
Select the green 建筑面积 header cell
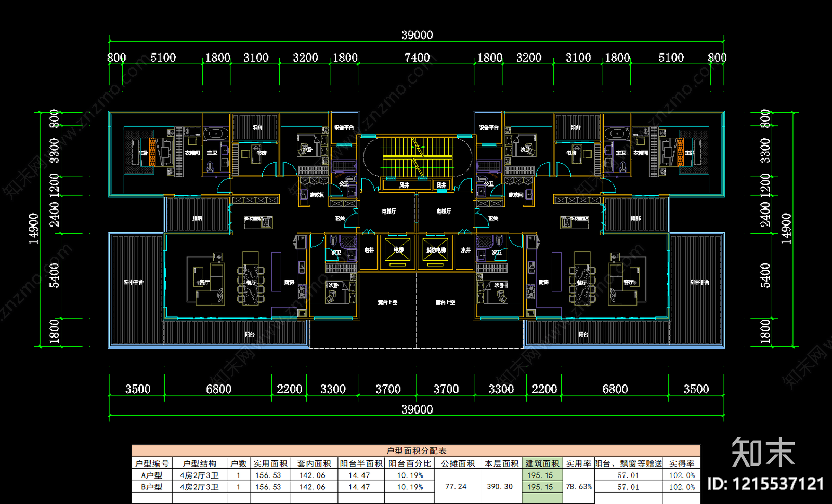(542, 463)
